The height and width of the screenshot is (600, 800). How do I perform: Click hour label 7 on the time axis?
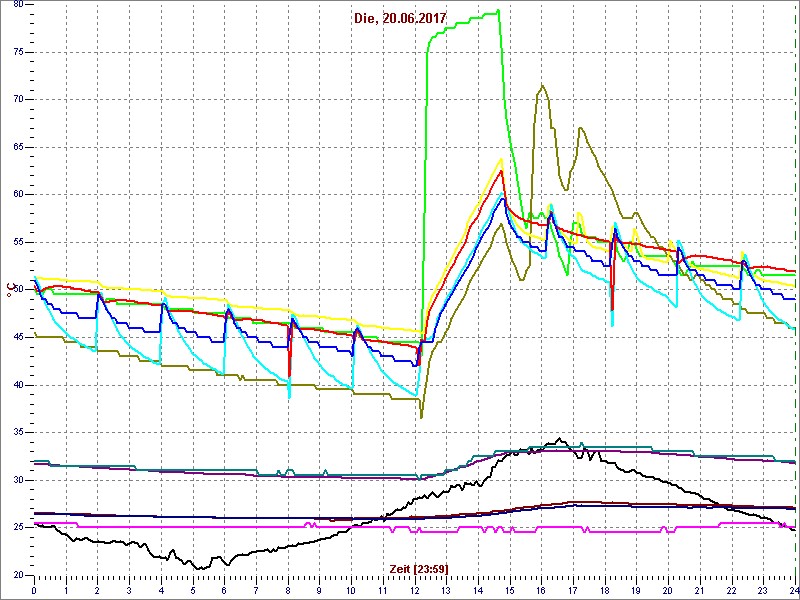[x=256, y=591]
